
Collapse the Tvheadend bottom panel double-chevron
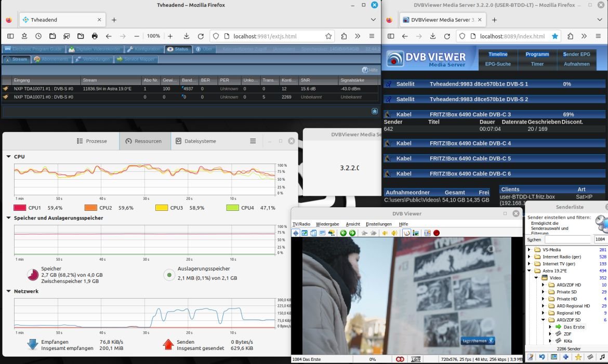point(375,111)
